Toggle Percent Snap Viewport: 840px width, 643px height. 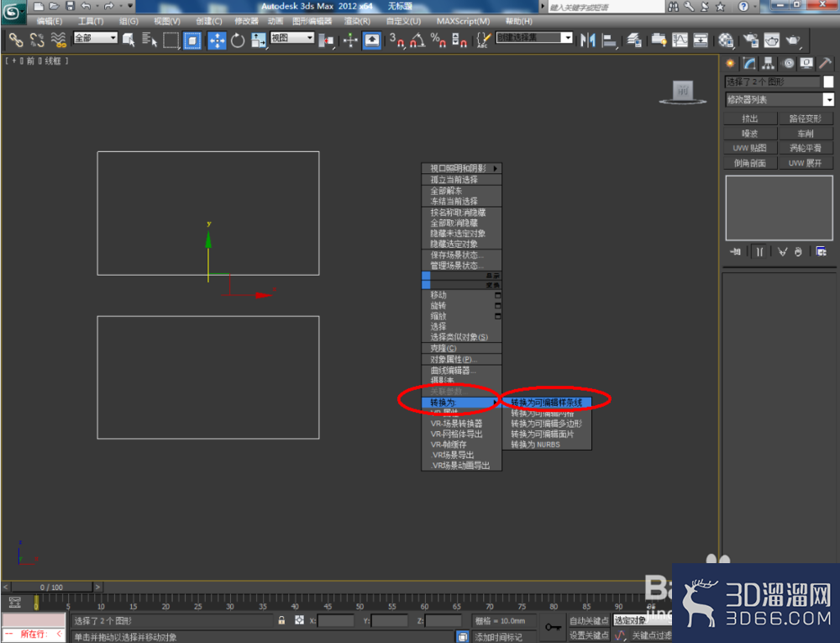[438, 40]
